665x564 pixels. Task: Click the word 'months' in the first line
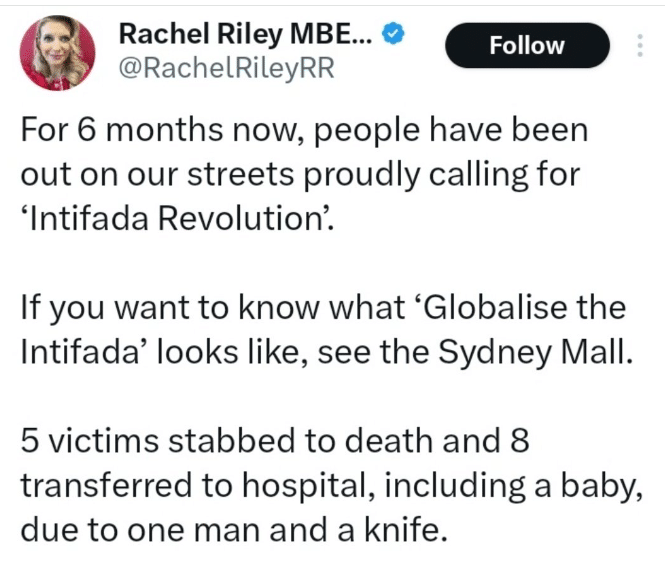pos(165,130)
